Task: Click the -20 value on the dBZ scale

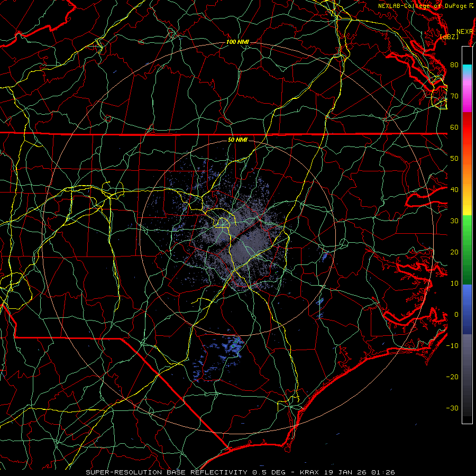Action: (452, 377)
